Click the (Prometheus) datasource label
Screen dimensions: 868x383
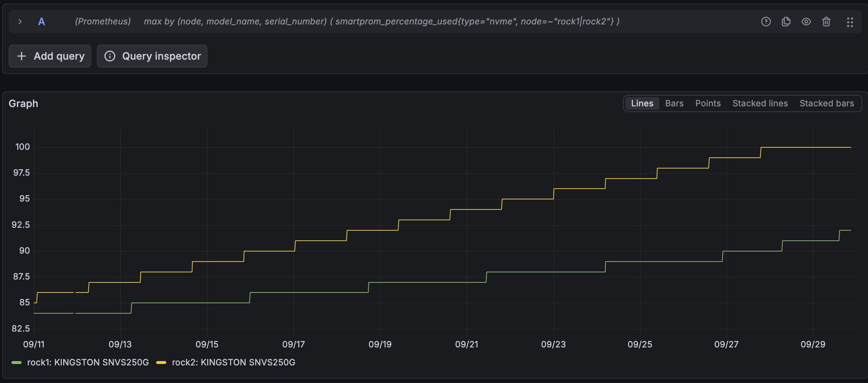103,22
